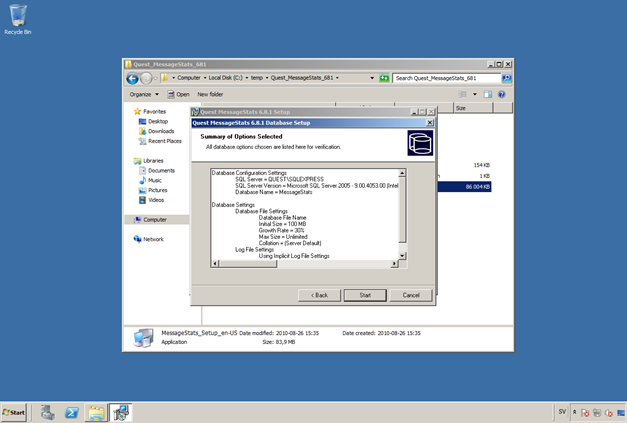Click the summary vertical scrollbar thumb

(402, 210)
